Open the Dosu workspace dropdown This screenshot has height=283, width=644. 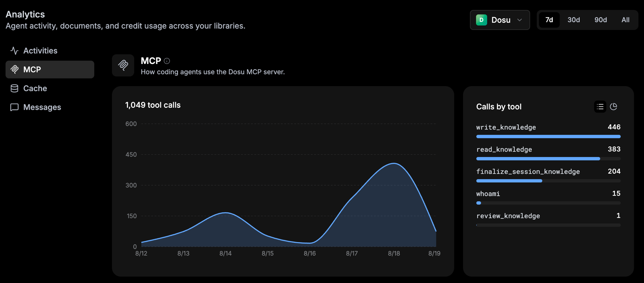click(x=500, y=20)
